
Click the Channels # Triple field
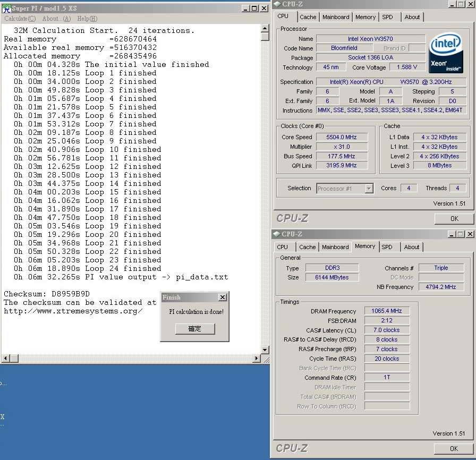(x=441, y=268)
